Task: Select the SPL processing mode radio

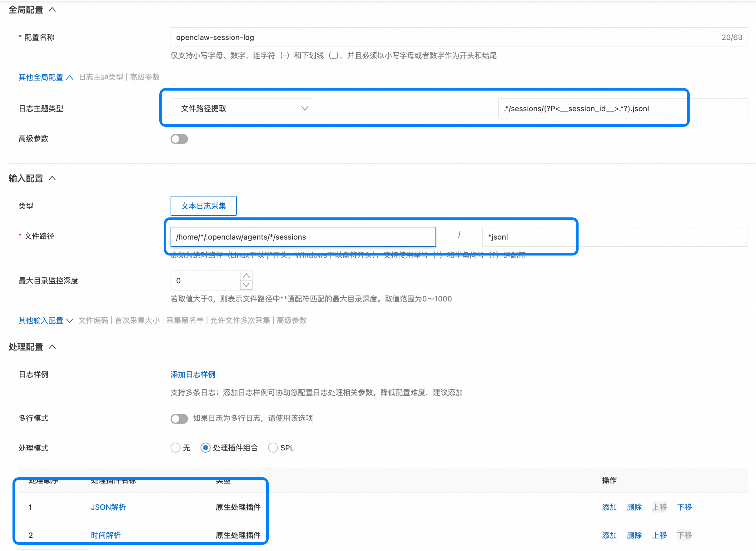Action: (x=273, y=448)
